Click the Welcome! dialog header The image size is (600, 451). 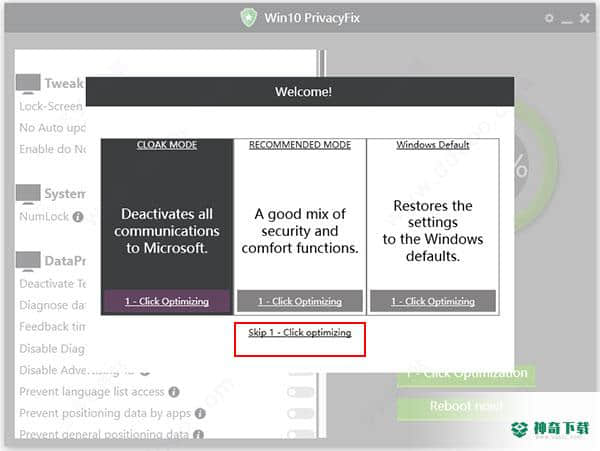pyautogui.click(x=300, y=92)
